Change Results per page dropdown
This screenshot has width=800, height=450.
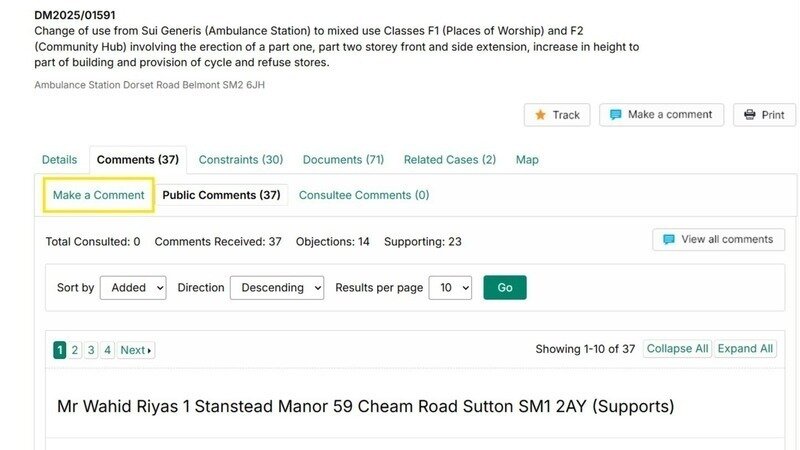(x=450, y=288)
